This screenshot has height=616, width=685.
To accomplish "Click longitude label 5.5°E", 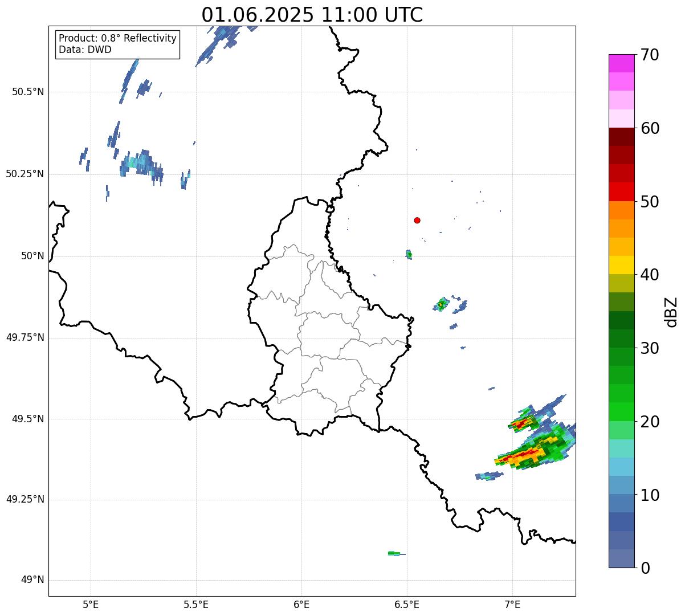I will 196,605.
